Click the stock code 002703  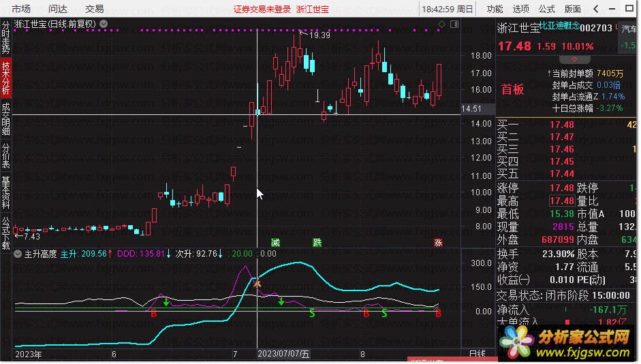(596, 28)
